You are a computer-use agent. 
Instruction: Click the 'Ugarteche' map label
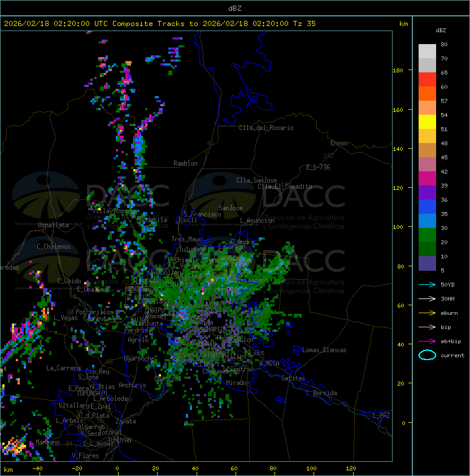[x=140, y=358]
